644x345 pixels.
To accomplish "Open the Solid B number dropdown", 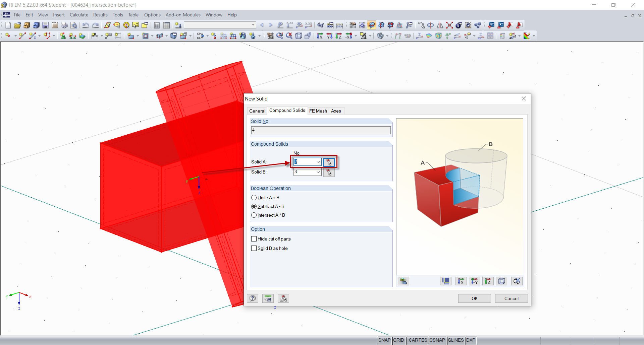I will coord(318,172).
